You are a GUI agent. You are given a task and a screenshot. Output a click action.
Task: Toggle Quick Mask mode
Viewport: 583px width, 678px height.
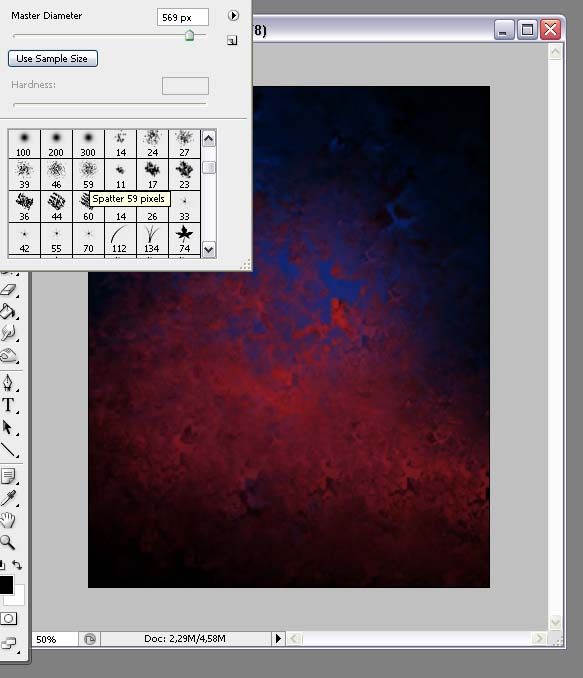(x=8, y=618)
